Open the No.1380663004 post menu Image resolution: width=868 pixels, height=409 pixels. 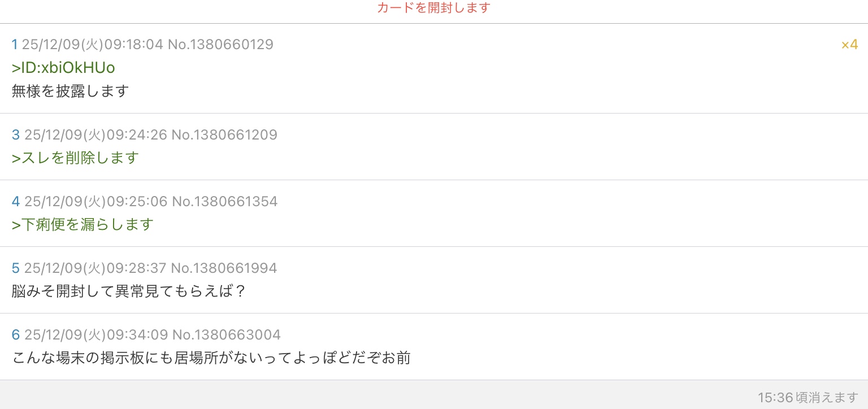[226, 335]
